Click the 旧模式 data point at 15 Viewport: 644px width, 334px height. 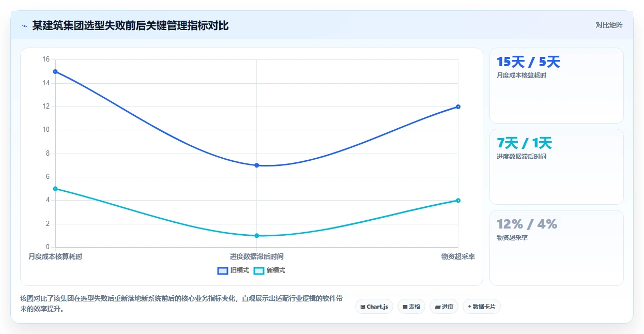[55, 71]
